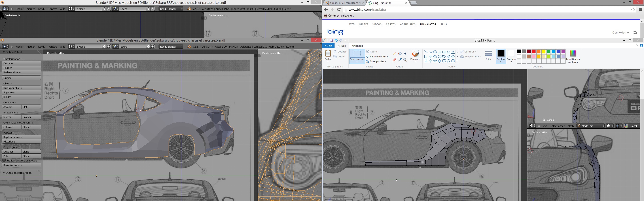The width and height of the screenshot is (644, 201).
Task: Open Customize Quick Access arrow in Paint
Action: point(345,40)
